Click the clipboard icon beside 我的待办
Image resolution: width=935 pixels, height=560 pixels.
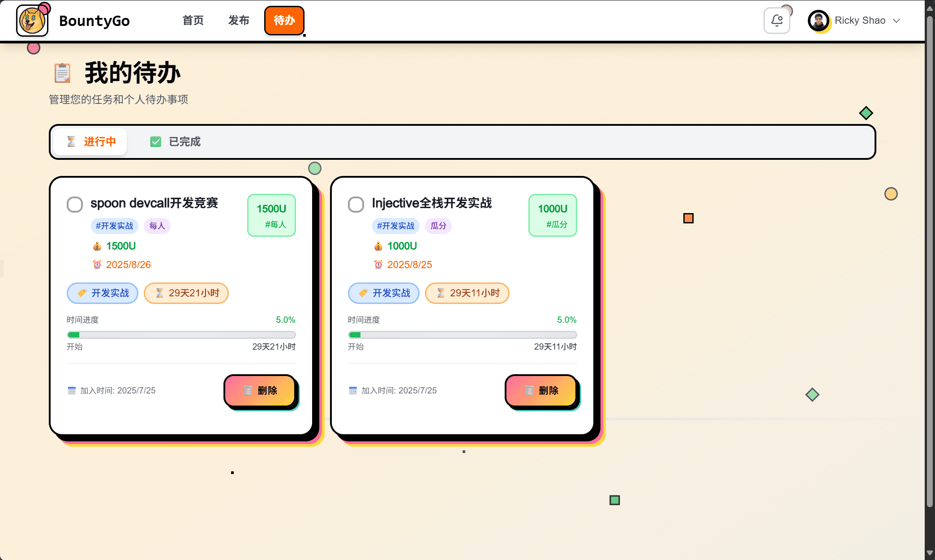[x=62, y=73]
